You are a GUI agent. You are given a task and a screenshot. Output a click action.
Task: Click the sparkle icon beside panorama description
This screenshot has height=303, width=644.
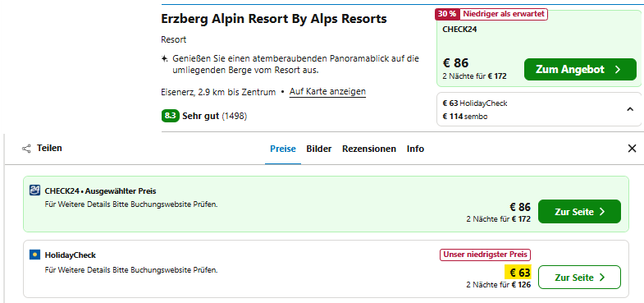[x=165, y=59]
